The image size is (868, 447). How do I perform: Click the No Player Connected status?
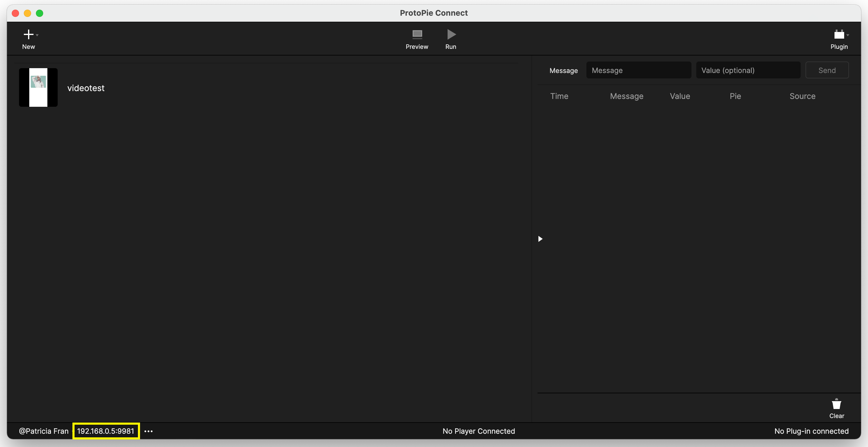(x=478, y=431)
